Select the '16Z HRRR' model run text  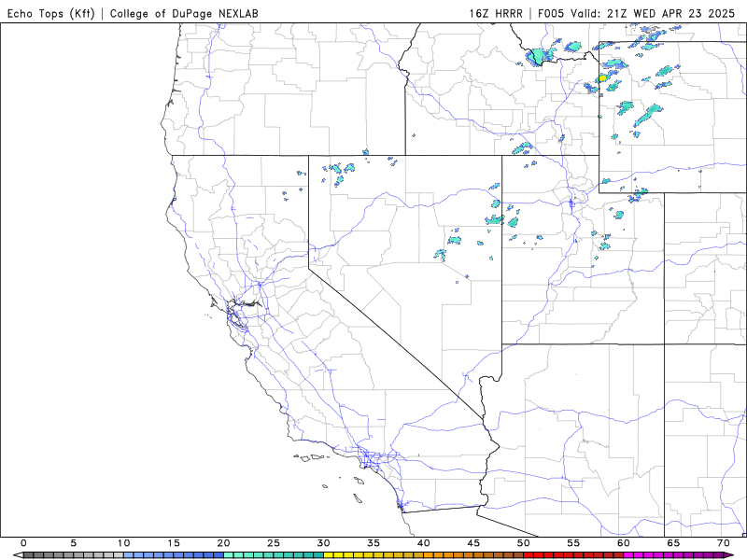click(496, 13)
